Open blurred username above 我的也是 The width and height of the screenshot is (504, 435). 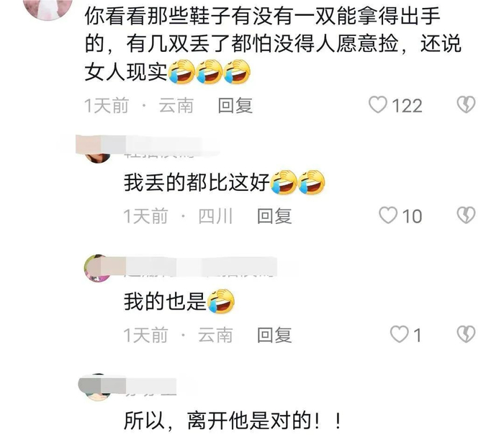pyautogui.click(x=199, y=267)
